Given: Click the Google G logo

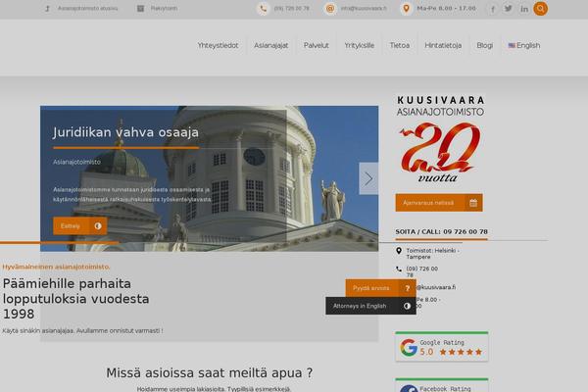Looking at the screenshot, I should click(x=409, y=347).
